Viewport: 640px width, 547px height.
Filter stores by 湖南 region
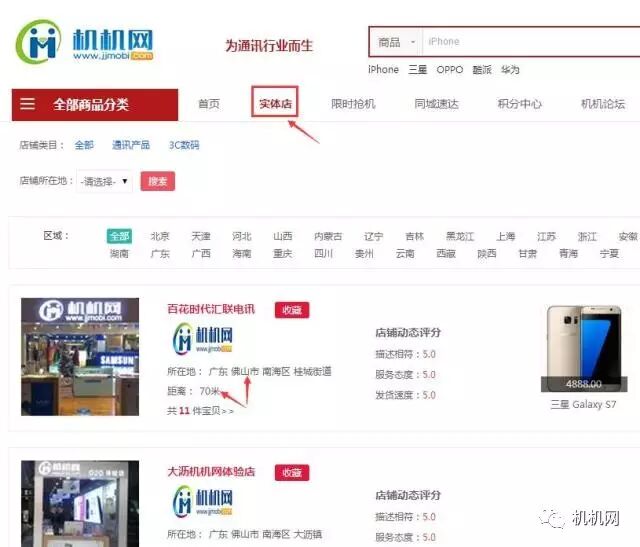click(119, 254)
